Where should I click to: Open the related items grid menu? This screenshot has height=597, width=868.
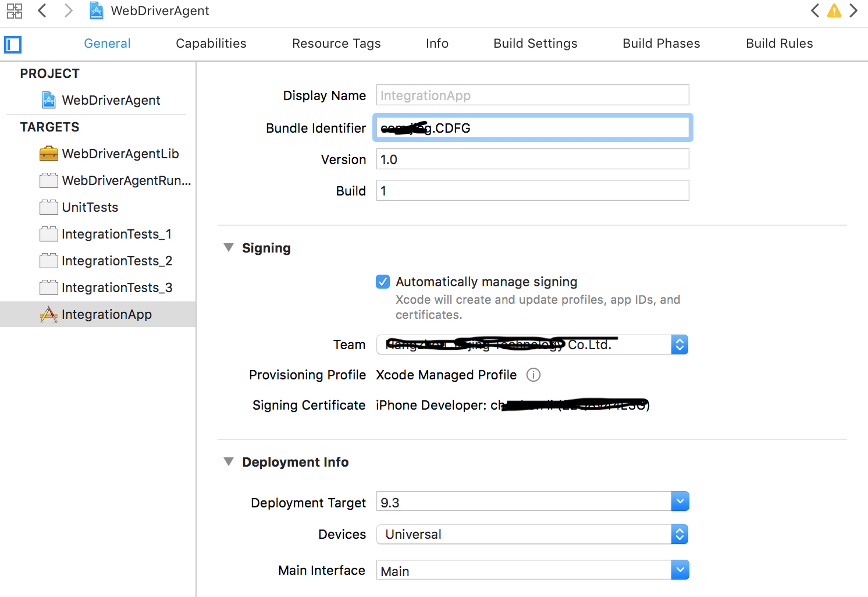(15, 10)
